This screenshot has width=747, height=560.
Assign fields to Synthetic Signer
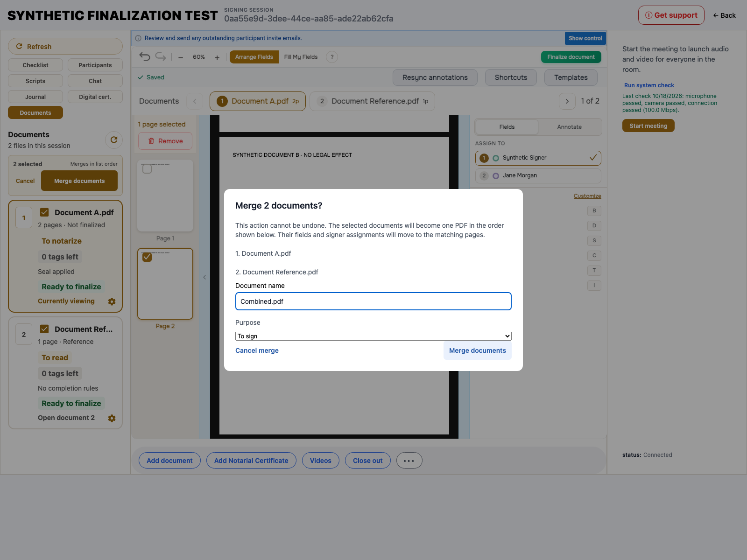[538, 158]
